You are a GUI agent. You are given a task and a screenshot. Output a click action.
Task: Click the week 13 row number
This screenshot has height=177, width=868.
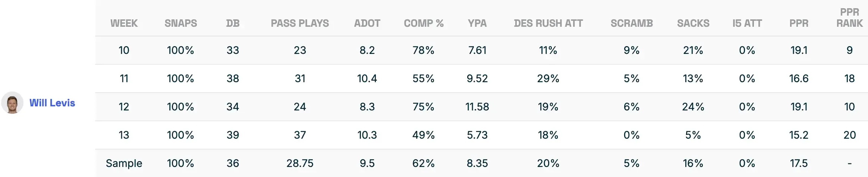click(124, 135)
